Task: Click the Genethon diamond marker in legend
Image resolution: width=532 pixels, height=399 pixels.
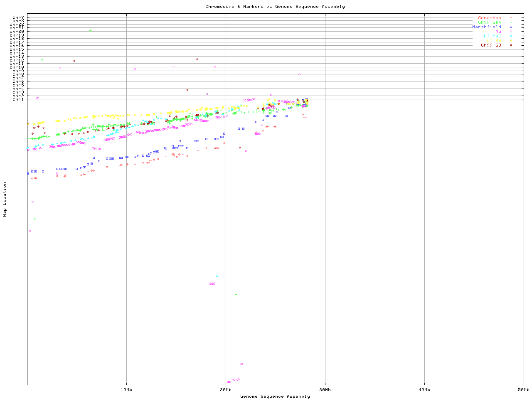Action: [511, 18]
